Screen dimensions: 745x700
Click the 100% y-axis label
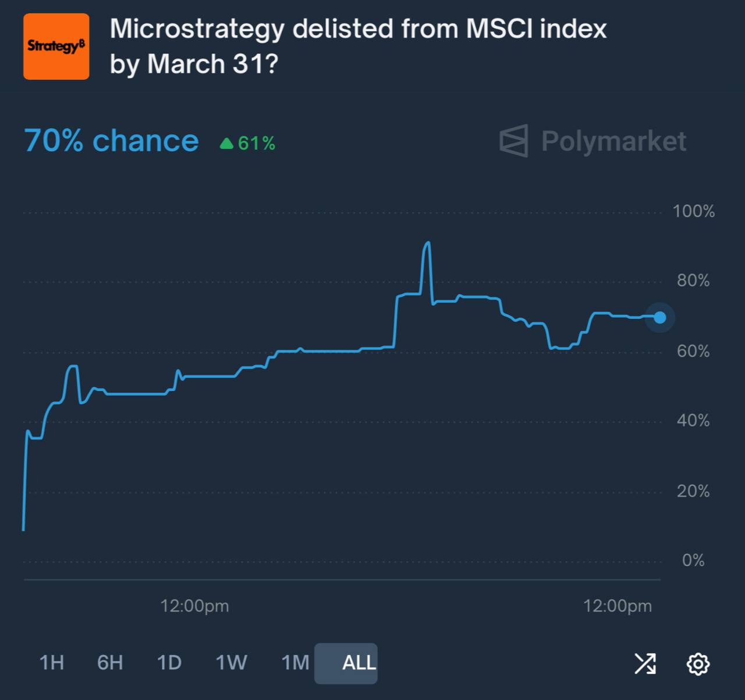(693, 211)
